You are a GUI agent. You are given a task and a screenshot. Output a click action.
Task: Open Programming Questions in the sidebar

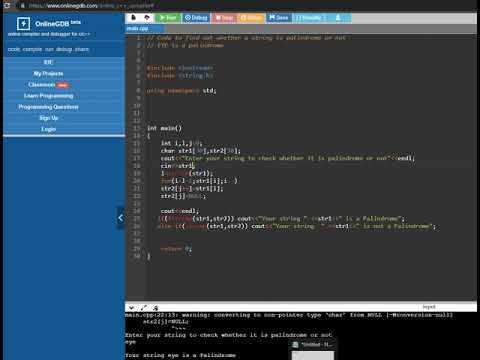pos(48,107)
